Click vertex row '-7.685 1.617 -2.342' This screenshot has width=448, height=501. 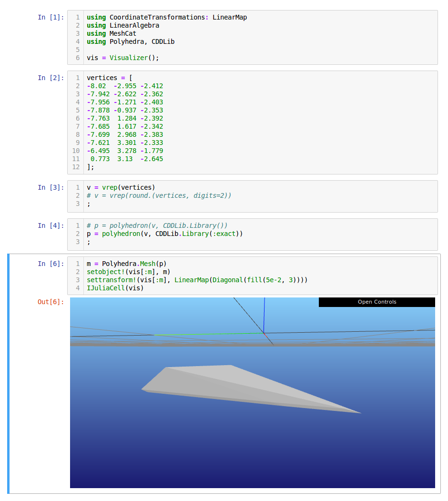[125, 126]
